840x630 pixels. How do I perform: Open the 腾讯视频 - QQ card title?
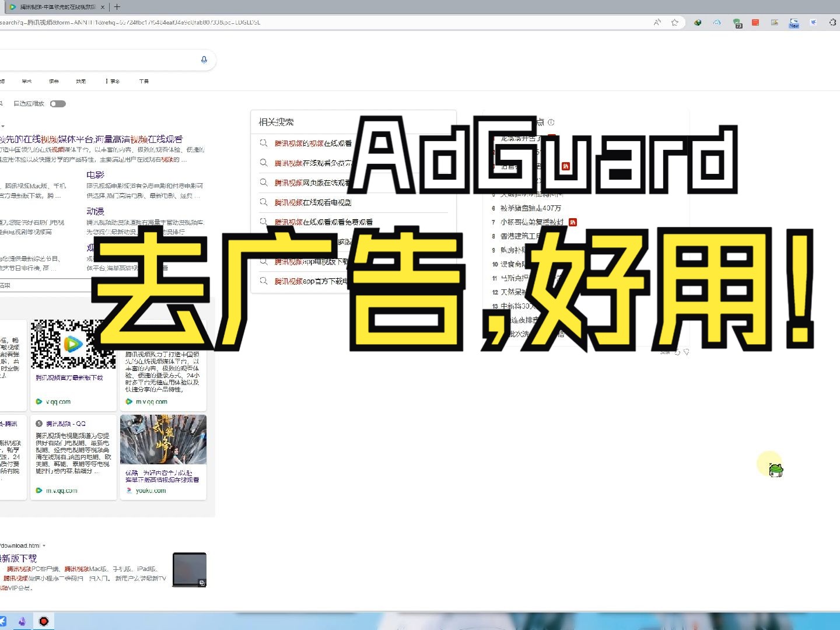[65, 423]
